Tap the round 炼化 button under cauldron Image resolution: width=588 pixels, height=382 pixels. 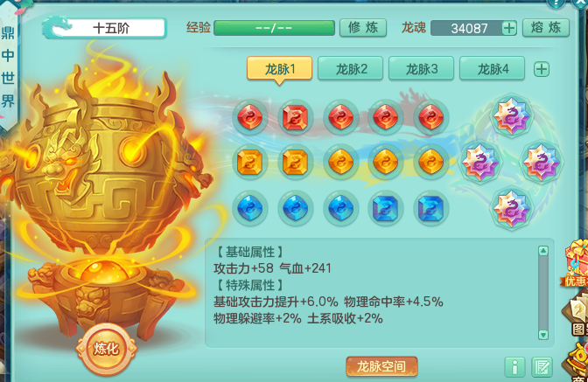coord(107,349)
